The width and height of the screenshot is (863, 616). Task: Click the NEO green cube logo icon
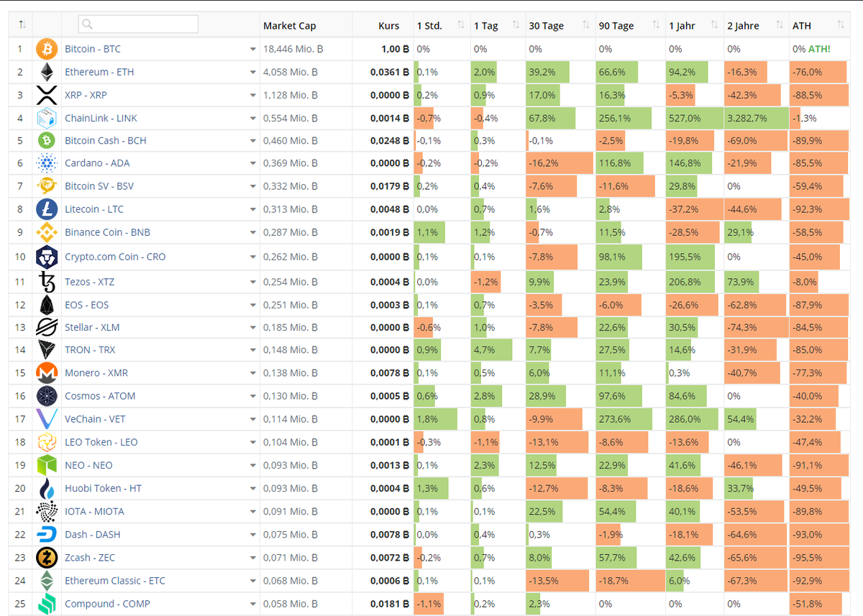[x=47, y=465]
